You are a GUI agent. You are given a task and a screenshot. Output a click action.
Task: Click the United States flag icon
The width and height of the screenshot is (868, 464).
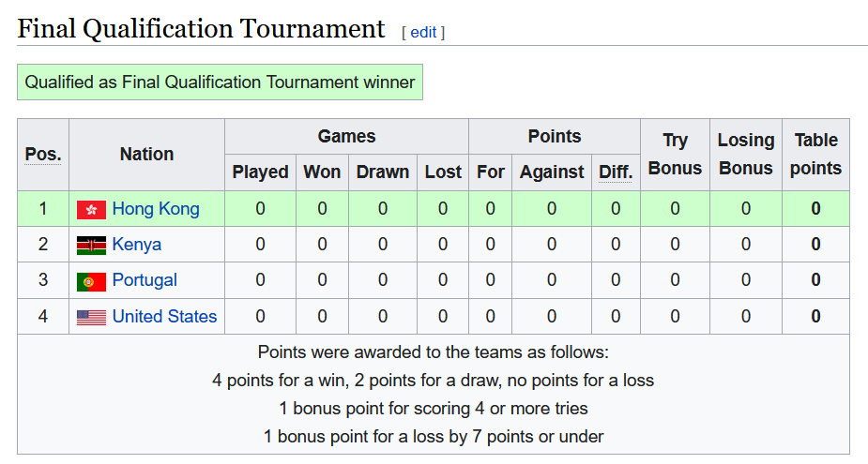(91, 318)
